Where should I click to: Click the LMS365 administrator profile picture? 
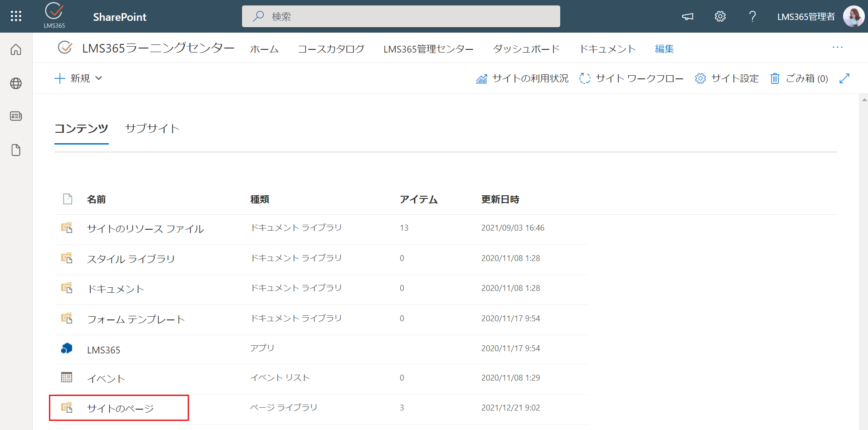853,16
